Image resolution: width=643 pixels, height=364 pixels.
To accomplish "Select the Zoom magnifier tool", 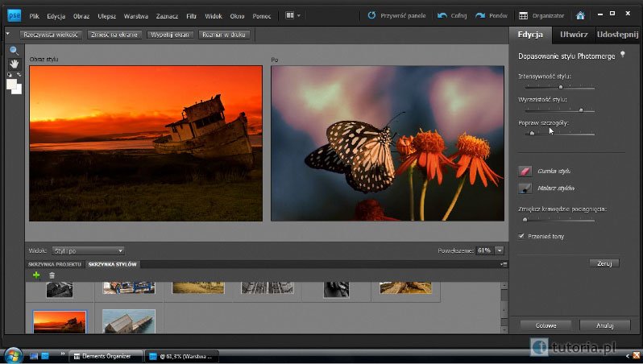I will pyautogui.click(x=14, y=51).
